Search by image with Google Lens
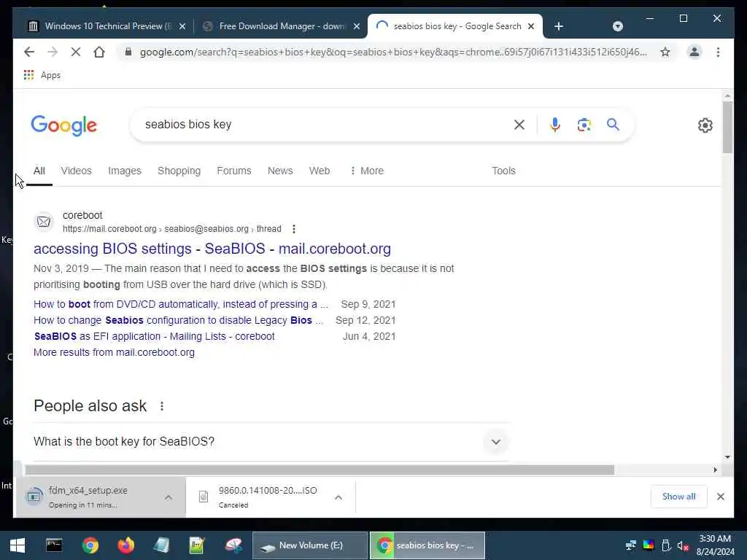The height and width of the screenshot is (560, 747). click(x=584, y=125)
